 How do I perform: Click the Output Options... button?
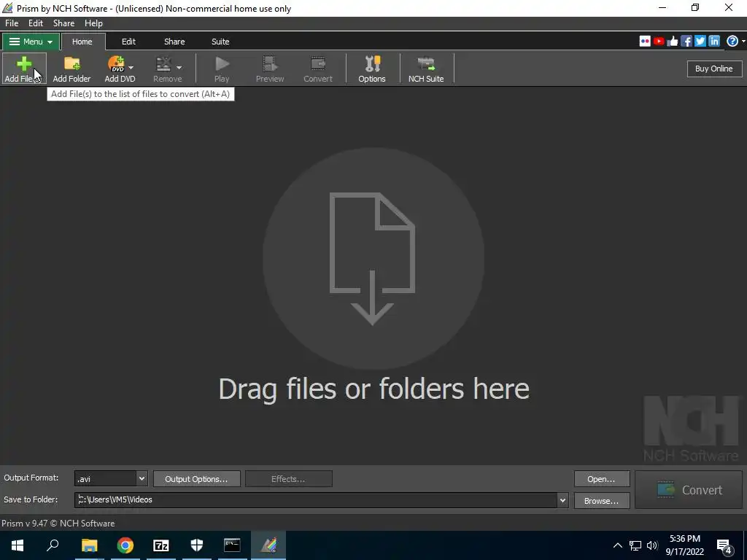(x=196, y=479)
